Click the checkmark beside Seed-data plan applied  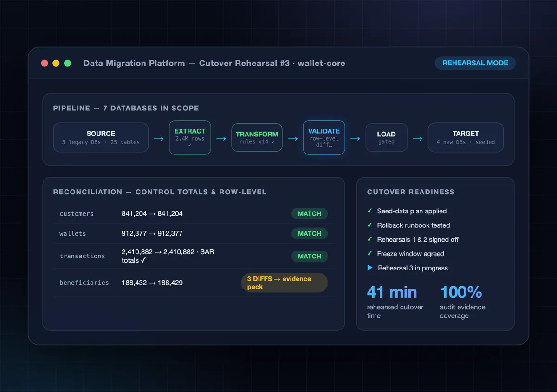coord(369,211)
